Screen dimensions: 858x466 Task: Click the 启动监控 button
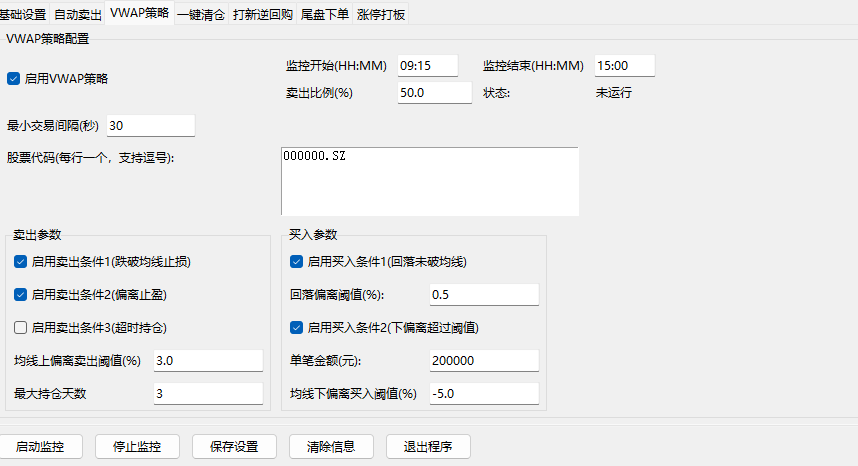41,446
